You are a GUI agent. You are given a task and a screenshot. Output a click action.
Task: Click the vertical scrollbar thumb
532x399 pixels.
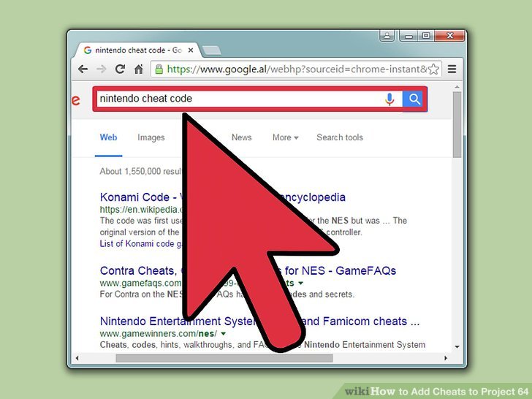[x=457, y=124]
